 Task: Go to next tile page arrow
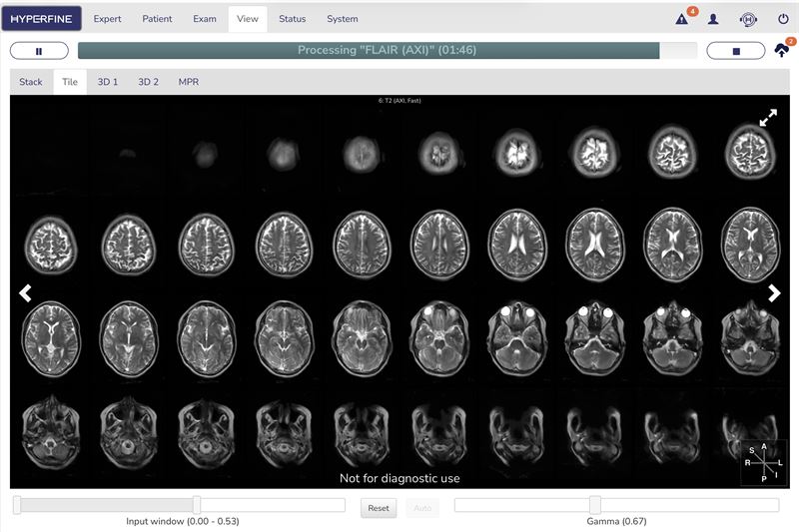(774, 292)
